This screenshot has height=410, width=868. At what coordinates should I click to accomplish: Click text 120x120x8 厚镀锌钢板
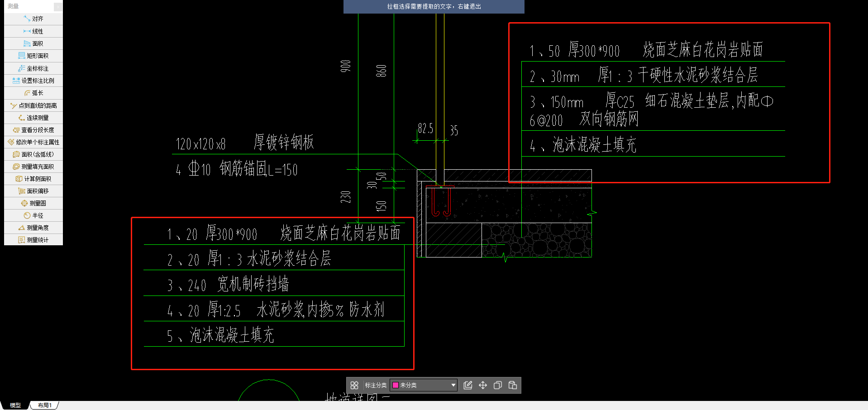tap(245, 143)
